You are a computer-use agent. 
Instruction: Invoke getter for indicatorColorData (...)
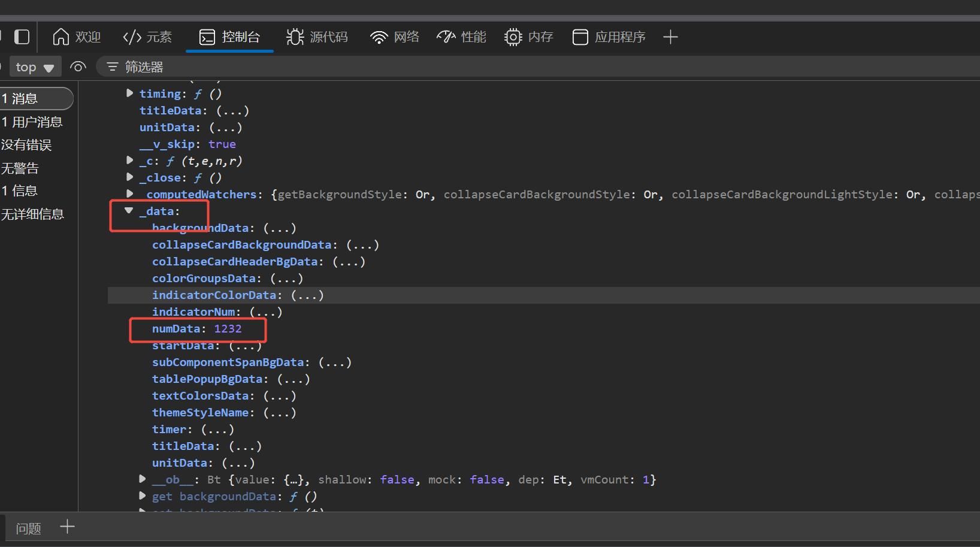pyautogui.click(x=307, y=295)
